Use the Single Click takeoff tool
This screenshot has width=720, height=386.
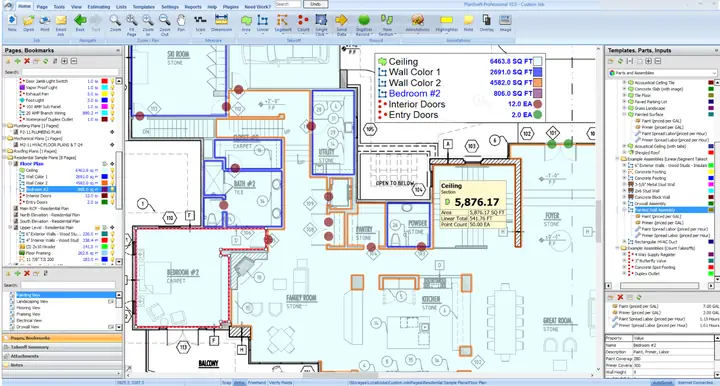[321, 25]
